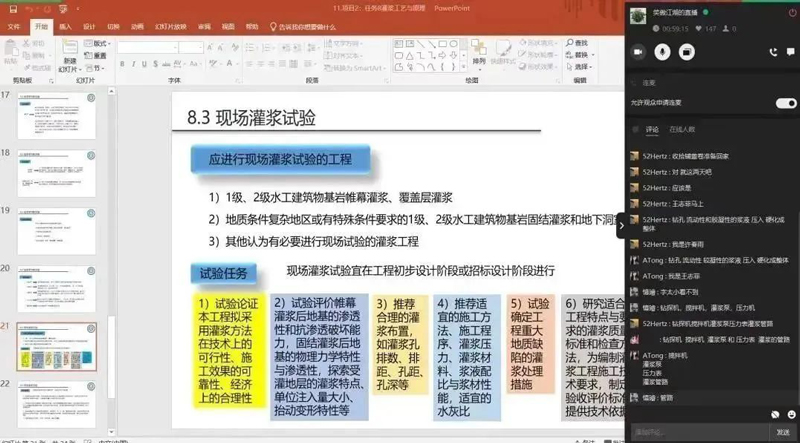The width and height of the screenshot is (800, 443).
Task: Open the 插入 ribbon tab
Action: (x=65, y=27)
